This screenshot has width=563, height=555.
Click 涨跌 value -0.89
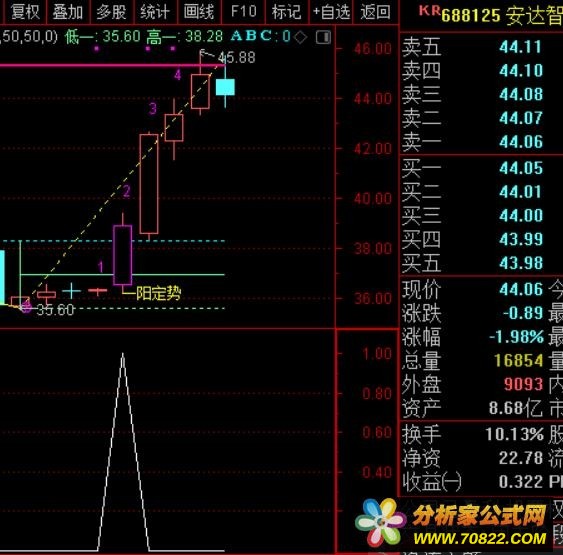(x=523, y=313)
